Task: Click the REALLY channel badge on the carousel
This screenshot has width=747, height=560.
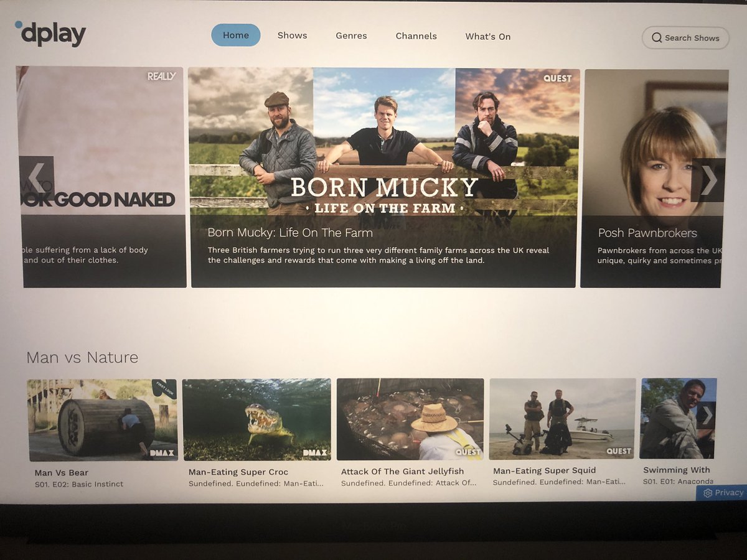Action: [x=161, y=75]
